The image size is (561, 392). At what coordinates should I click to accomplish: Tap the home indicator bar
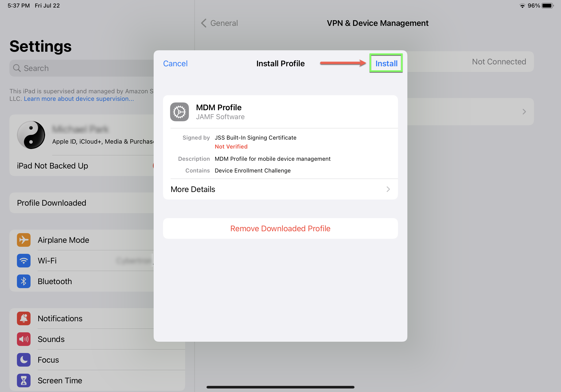pyautogui.click(x=280, y=387)
